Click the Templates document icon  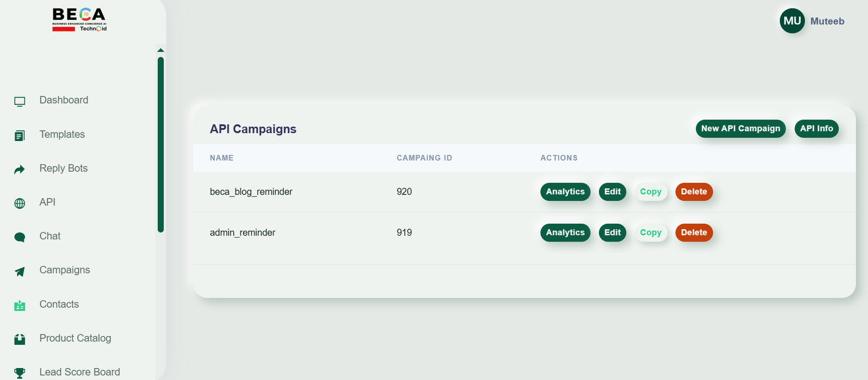[x=20, y=136]
